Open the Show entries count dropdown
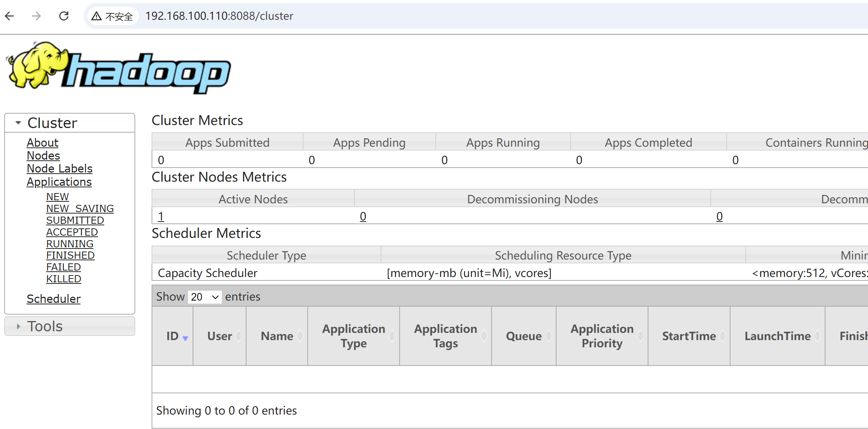 tap(205, 297)
